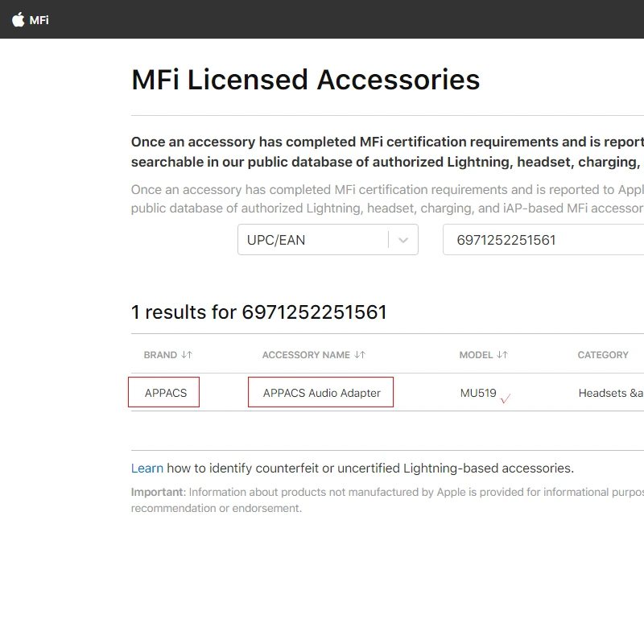Viewport: 644px width, 644px height.
Task: Click sort arrows beside MODEL header
Action: (x=502, y=355)
